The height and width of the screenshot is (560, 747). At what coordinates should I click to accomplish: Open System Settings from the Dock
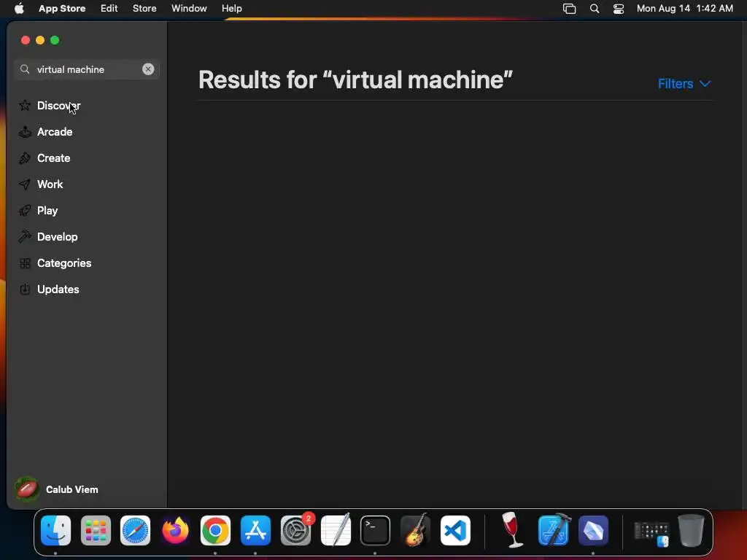[x=295, y=530]
